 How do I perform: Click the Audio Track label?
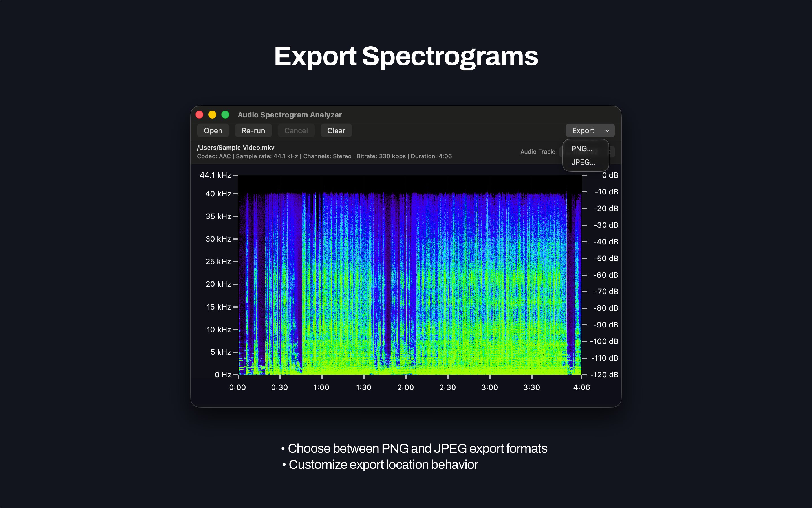pos(538,152)
